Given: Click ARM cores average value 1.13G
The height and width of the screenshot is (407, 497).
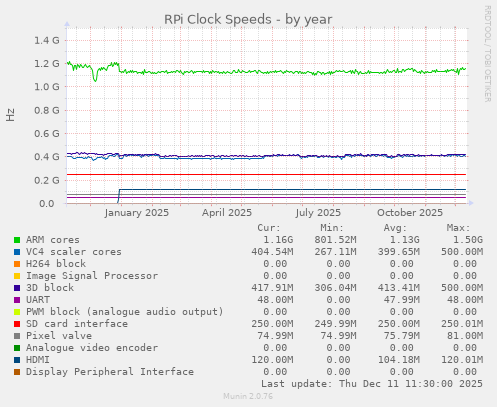Looking at the screenshot, I should coord(405,240).
